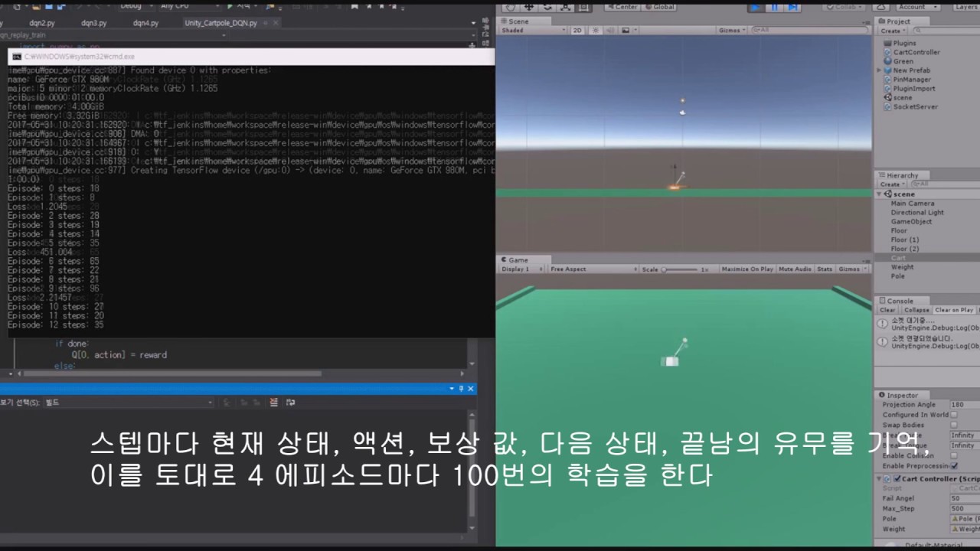
Task: Select the Rotate tool in Unity toolbar
Action: [x=547, y=7]
